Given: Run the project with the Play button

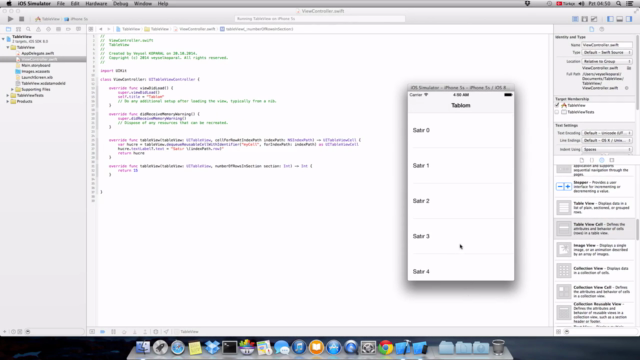Looking at the screenshot, I should (x=10, y=19).
